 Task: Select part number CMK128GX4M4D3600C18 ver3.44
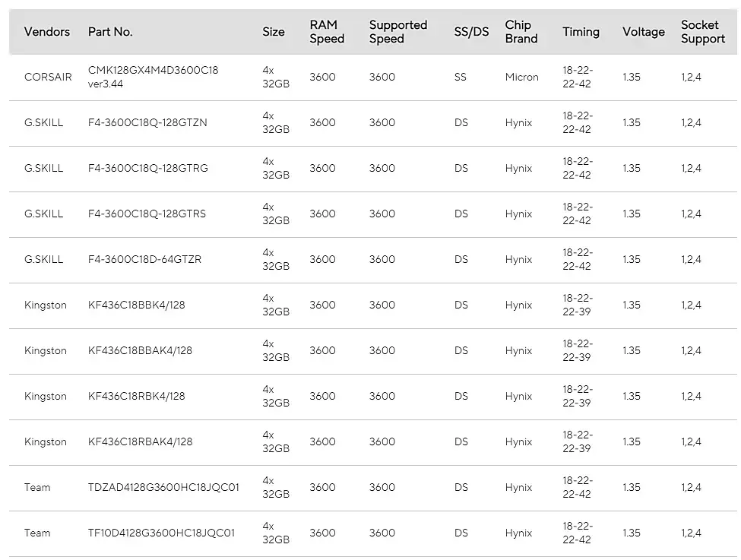pyautogui.click(x=153, y=77)
